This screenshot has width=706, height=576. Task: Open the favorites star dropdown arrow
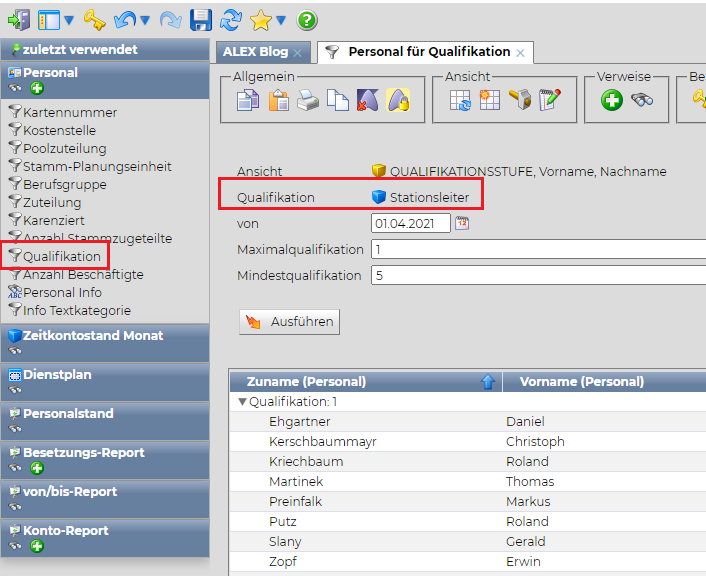point(281,20)
